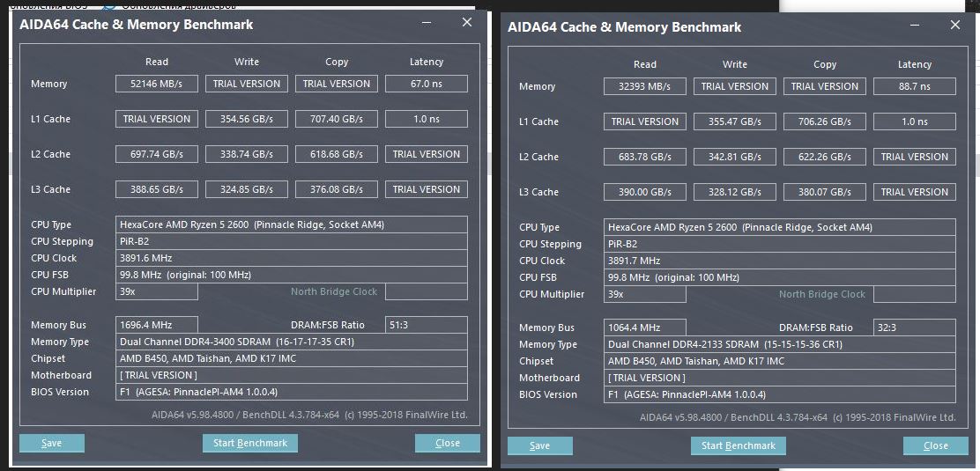
Task: Select the 51:3 DRAM:FSB ratio box
Action: pos(426,325)
